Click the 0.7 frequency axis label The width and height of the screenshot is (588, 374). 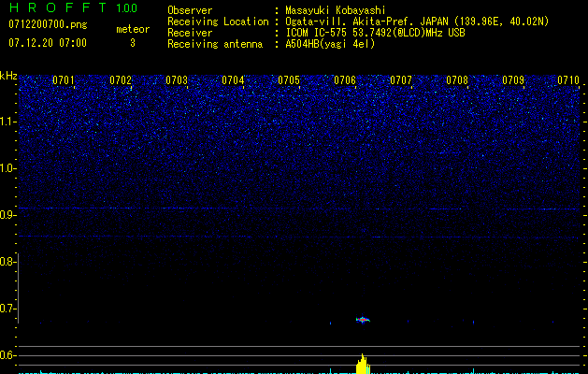7,309
